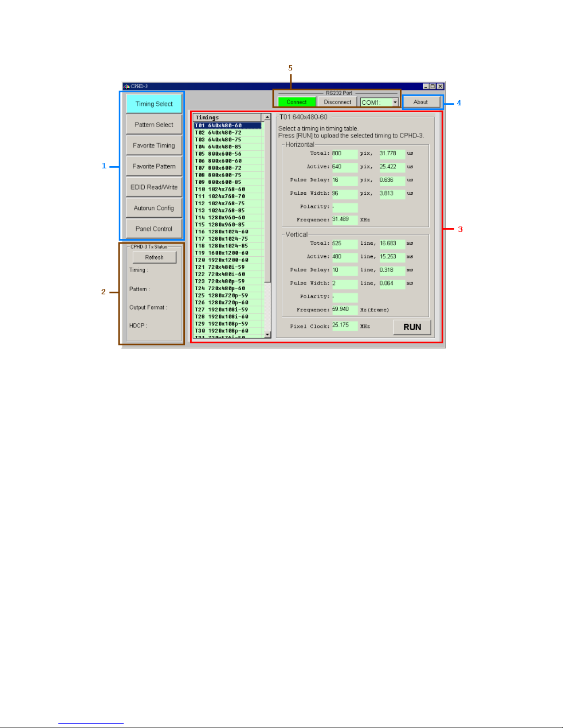Click the Horizontal Pulse Width field 96

tap(345, 194)
